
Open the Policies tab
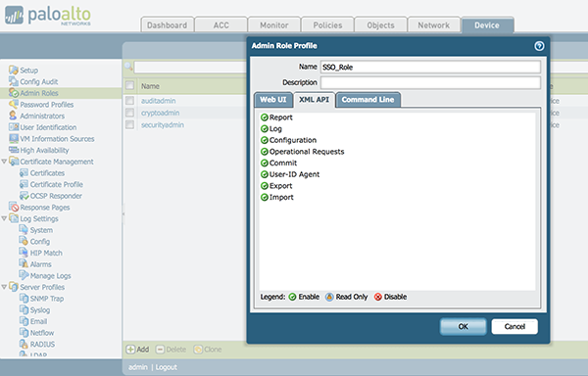click(327, 25)
